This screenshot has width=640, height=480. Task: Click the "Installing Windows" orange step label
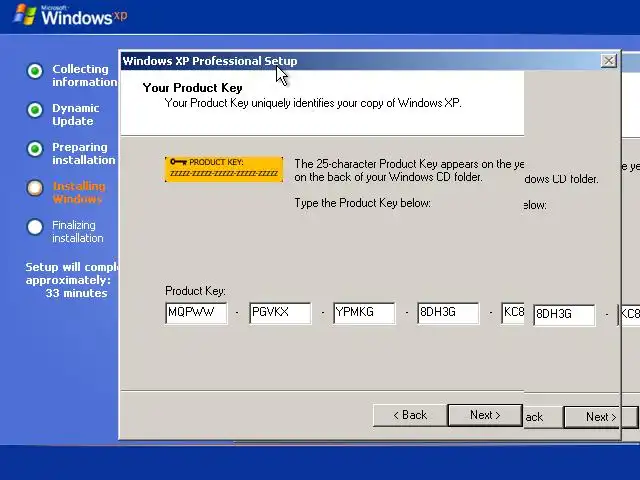[x=78, y=192]
